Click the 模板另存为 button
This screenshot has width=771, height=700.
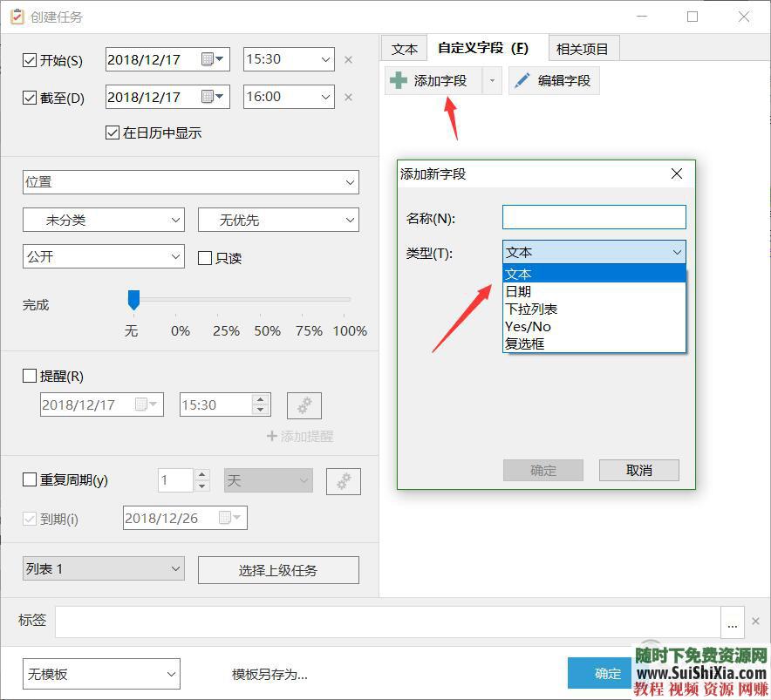pos(268,673)
